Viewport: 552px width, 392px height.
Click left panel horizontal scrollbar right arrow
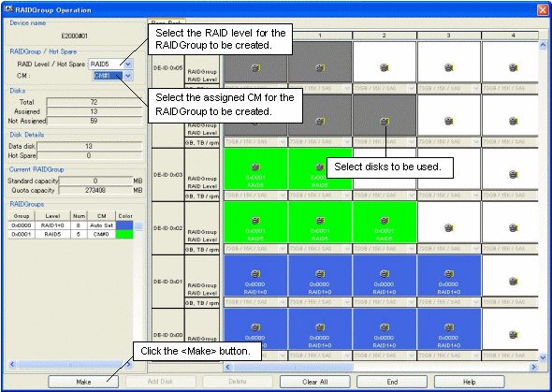129,364
